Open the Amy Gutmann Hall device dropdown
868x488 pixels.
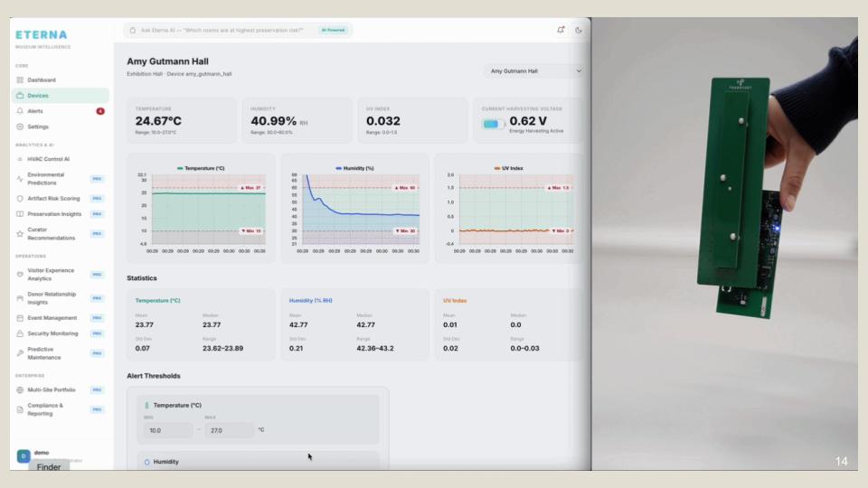[534, 71]
